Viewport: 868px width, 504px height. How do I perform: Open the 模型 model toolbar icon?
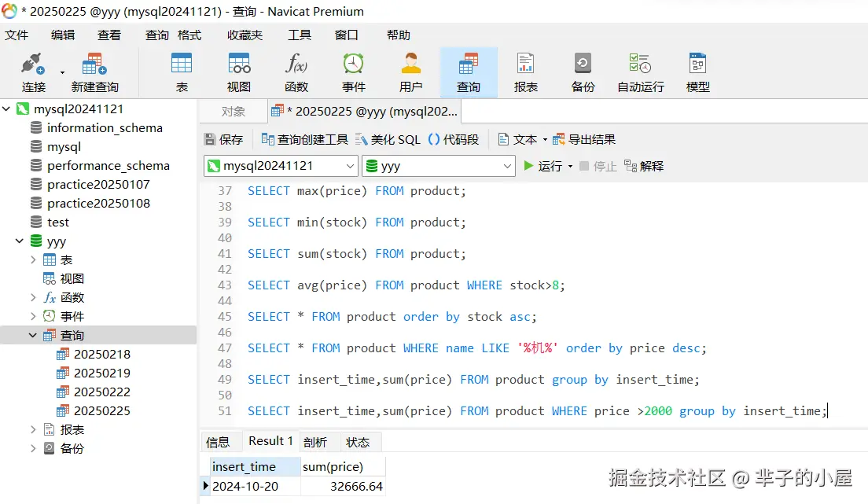697,72
